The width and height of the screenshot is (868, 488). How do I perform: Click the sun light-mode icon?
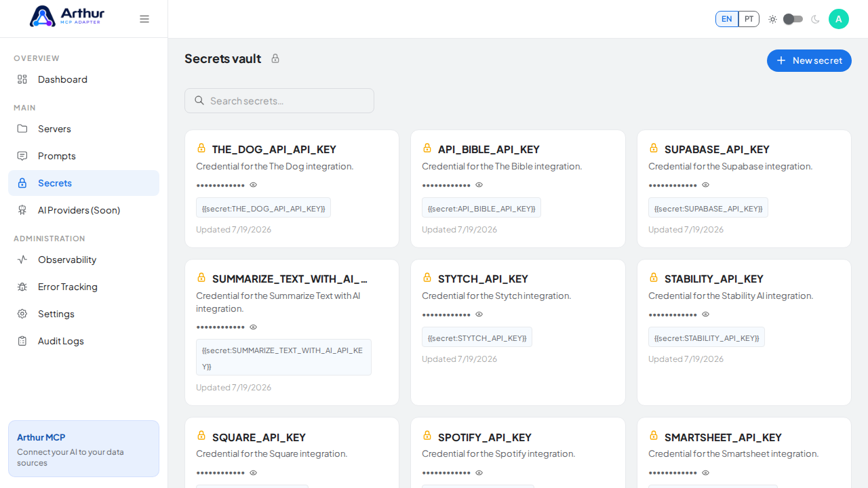pos(772,19)
